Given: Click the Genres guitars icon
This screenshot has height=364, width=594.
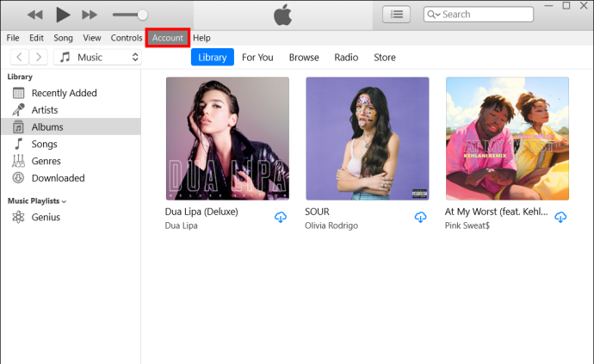Looking at the screenshot, I should [x=18, y=161].
